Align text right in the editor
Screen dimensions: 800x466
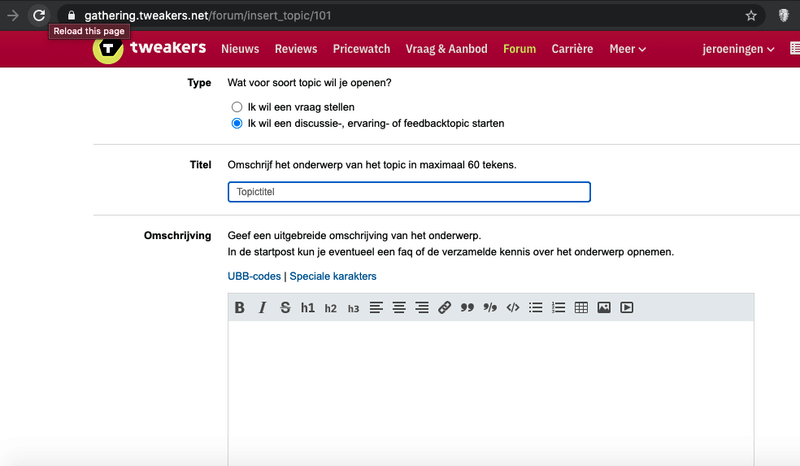click(422, 307)
